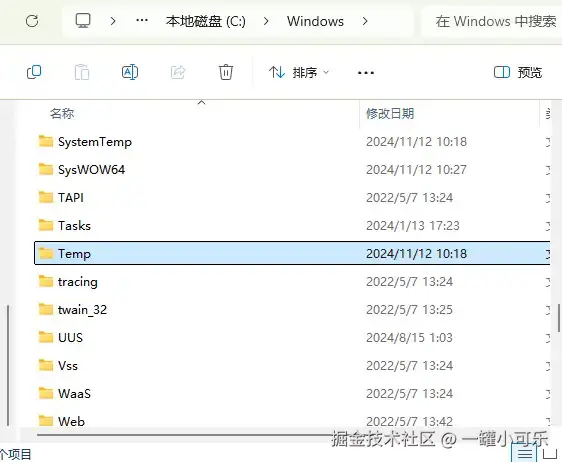Image resolution: width=562 pixels, height=462 pixels.
Task: Focus the 在 Windows 中搜索 search box
Action: pyautogui.click(x=491, y=22)
